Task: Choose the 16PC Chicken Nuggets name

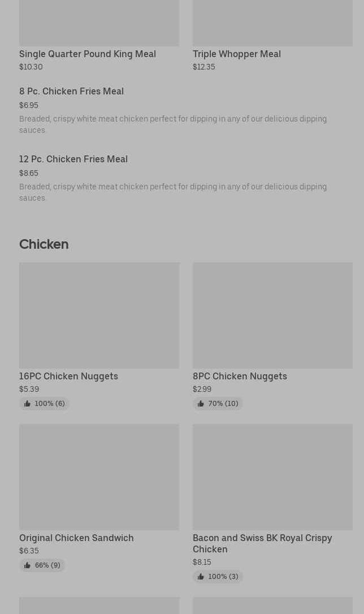Action: [68, 376]
